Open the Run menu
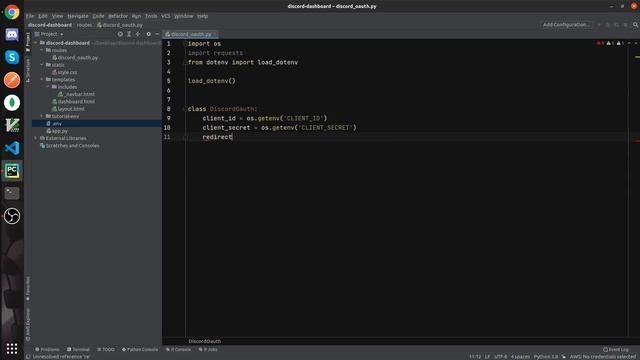The height and width of the screenshot is (360, 640). pyautogui.click(x=136, y=16)
